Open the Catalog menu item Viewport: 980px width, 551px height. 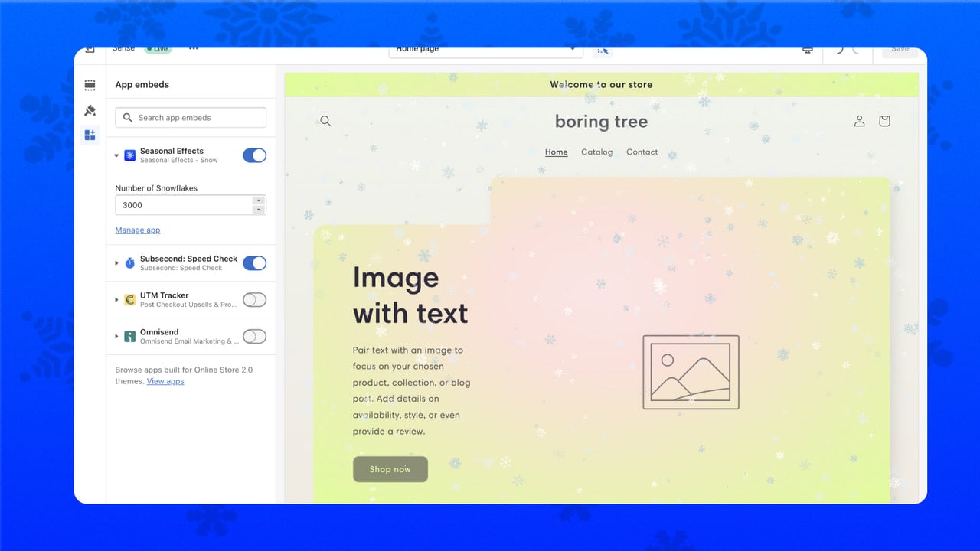point(596,152)
